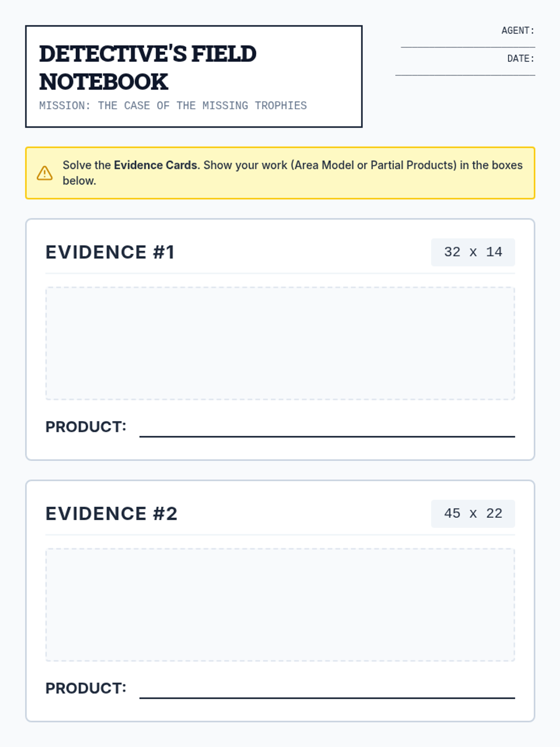Click the EVIDENCE #1 heading

pos(110,252)
